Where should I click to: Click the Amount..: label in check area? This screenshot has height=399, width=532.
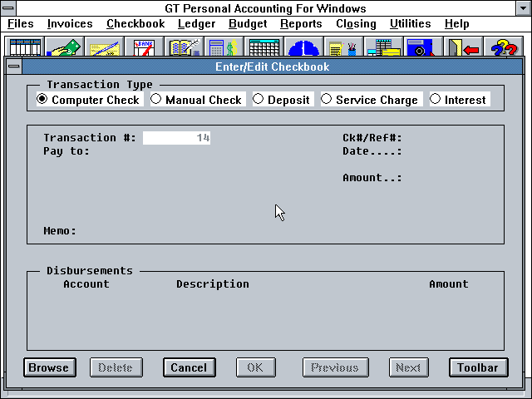pos(372,177)
